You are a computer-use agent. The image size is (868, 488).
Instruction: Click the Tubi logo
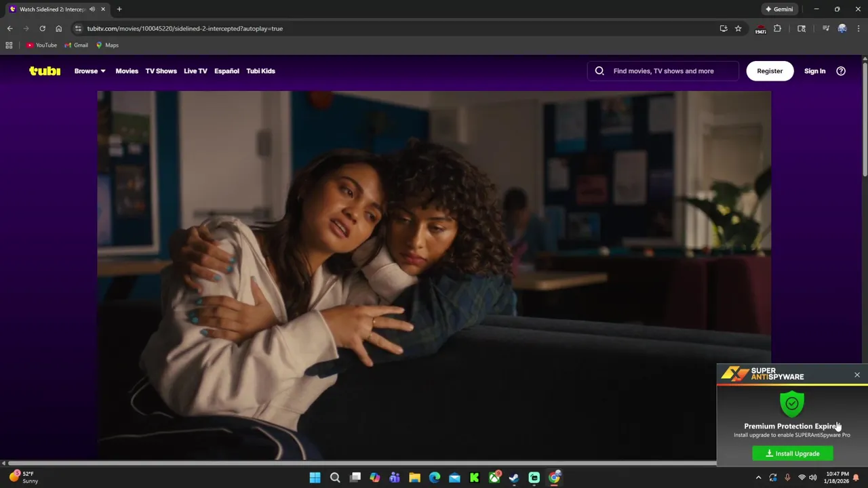click(x=45, y=70)
